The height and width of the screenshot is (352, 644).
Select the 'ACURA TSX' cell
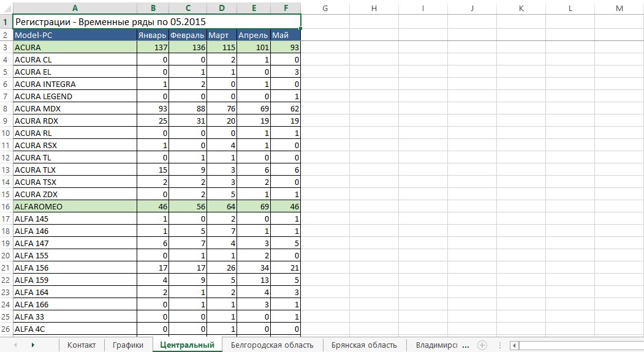click(x=75, y=182)
